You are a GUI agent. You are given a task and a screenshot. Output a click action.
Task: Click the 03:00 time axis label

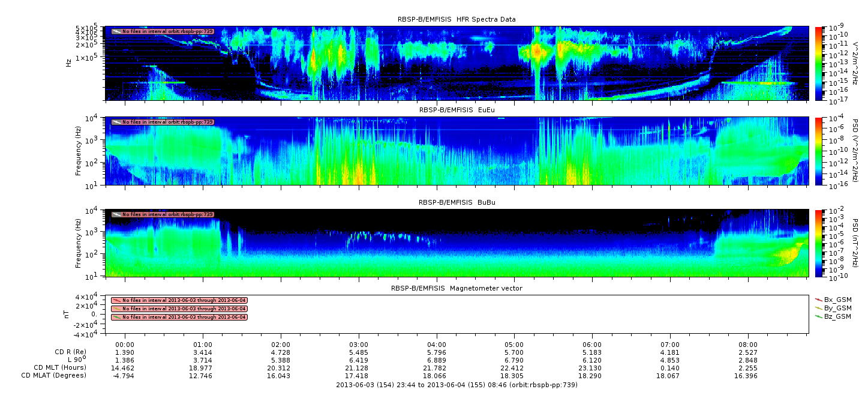tap(359, 345)
